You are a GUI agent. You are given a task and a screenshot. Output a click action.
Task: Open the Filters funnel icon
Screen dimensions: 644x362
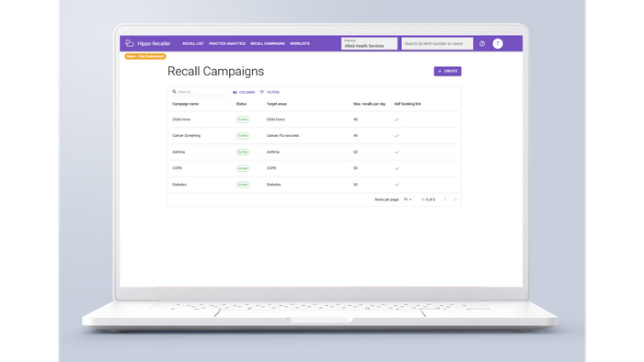coord(261,92)
